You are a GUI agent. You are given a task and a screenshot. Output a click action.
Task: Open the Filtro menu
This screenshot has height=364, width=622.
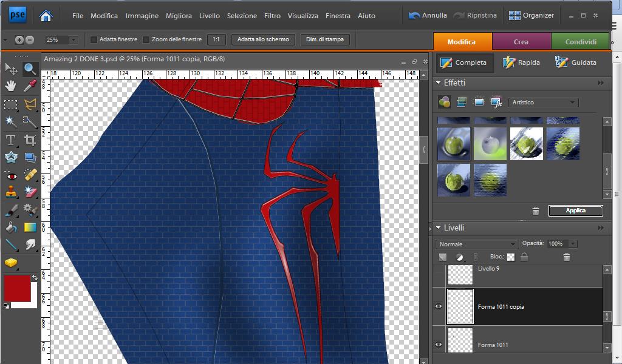272,16
